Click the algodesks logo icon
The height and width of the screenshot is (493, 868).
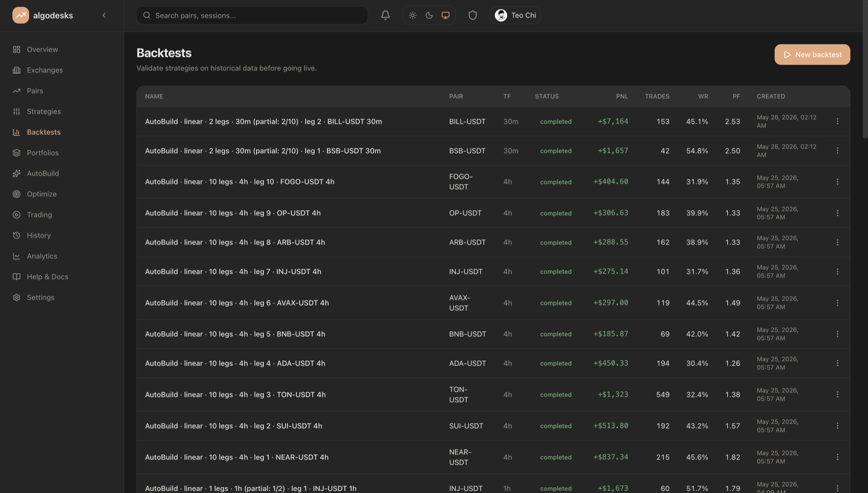click(20, 15)
